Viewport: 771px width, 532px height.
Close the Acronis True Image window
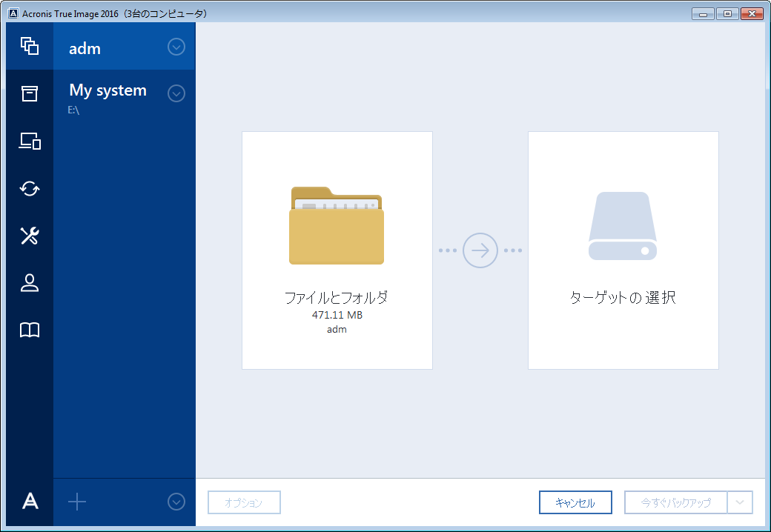coord(752,14)
